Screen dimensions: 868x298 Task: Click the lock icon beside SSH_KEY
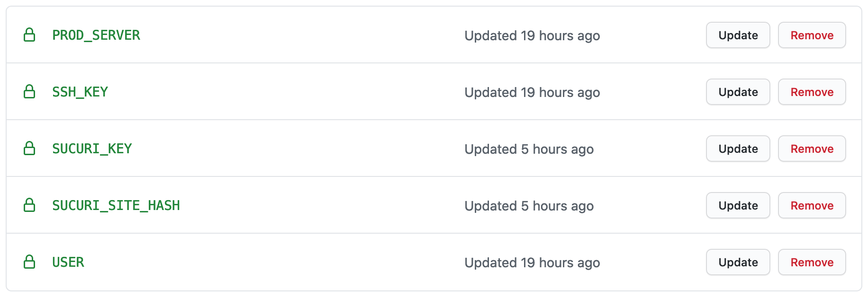[x=29, y=92]
